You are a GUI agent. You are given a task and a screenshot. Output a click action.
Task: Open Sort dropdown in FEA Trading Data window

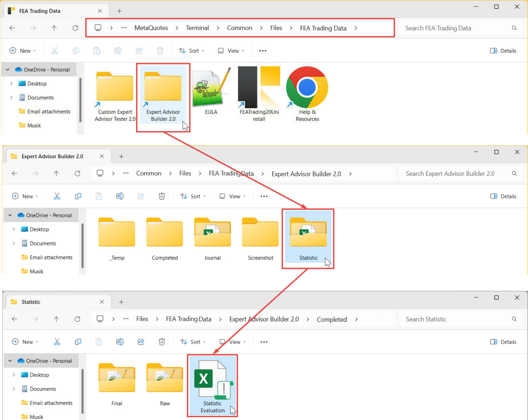(192, 51)
